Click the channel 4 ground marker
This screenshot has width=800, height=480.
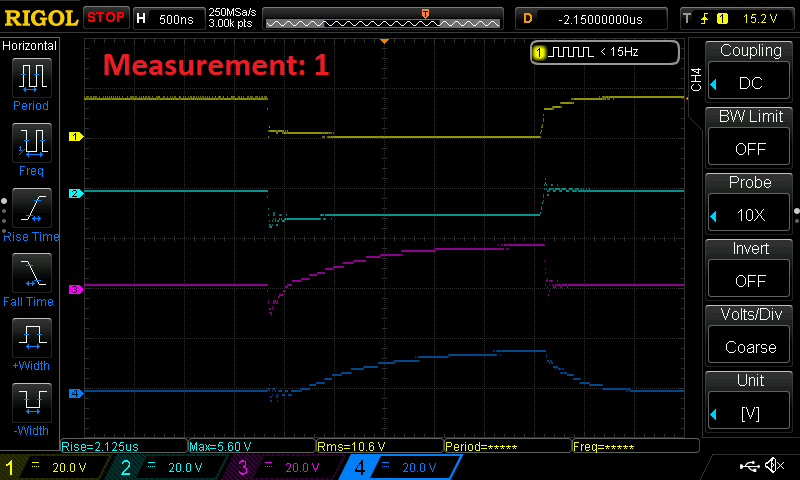click(x=76, y=393)
